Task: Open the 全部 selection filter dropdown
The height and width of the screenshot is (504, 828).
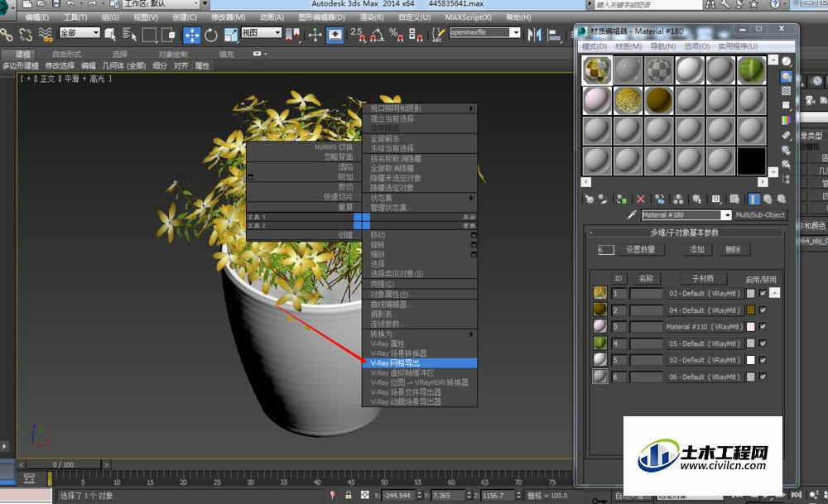Action: pos(79,33)
